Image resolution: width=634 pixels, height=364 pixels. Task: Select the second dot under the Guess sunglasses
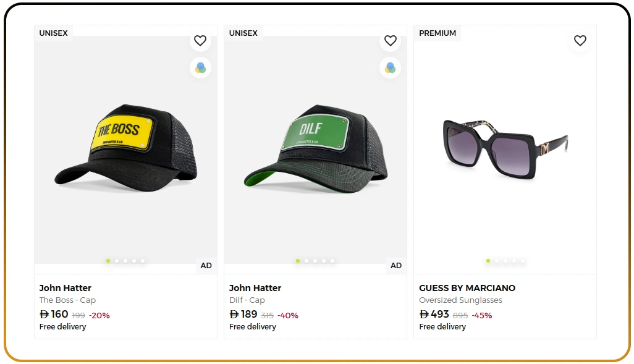point(496,261)
